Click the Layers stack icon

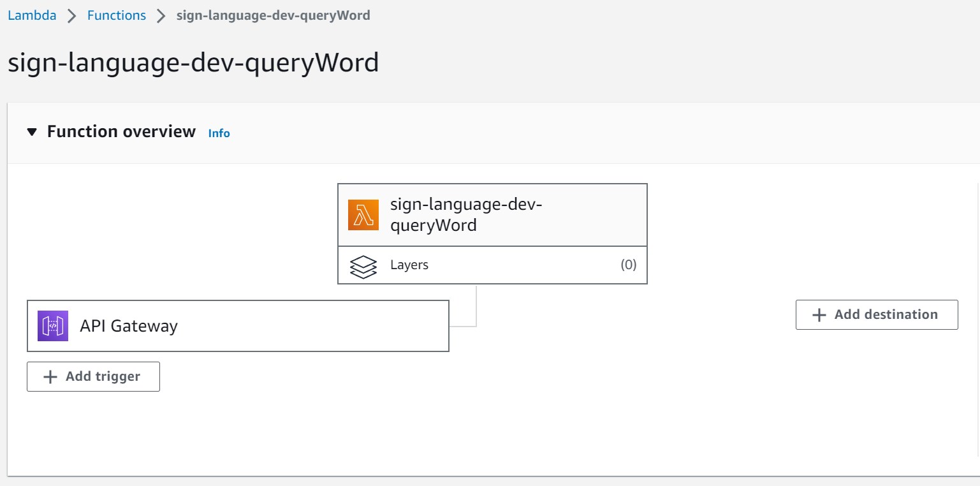coord(363,265)
